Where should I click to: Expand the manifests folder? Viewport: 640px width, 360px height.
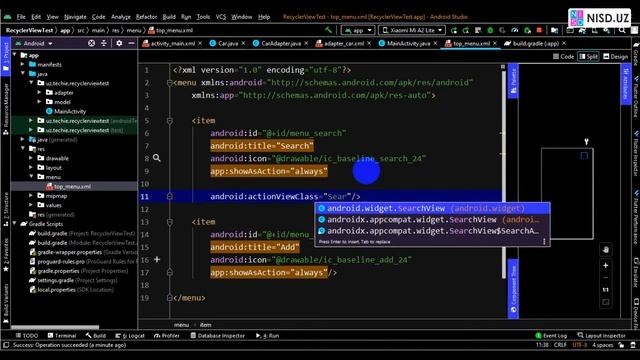click(23, 64)
